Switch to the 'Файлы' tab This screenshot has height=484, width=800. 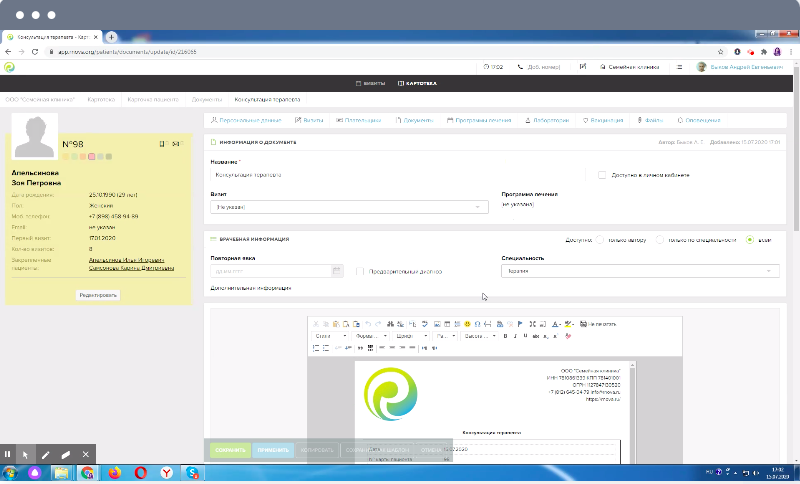(x=650, y=120)
